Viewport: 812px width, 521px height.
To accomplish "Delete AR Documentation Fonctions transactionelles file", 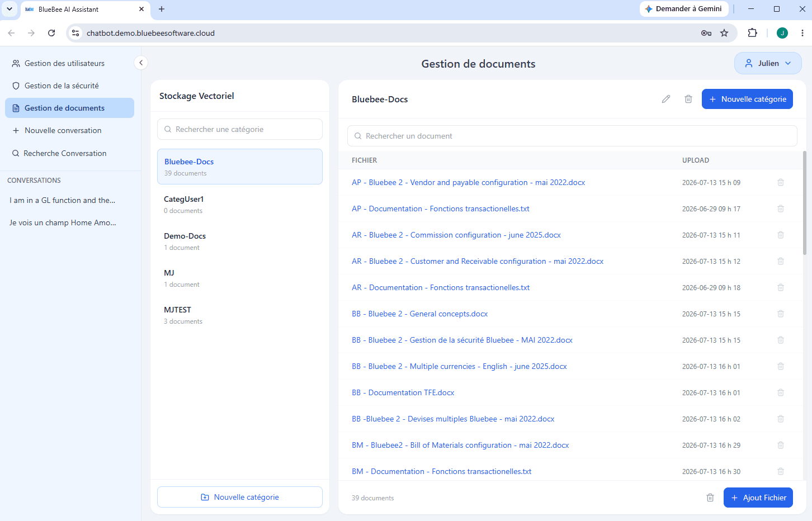I will (781, 287).
